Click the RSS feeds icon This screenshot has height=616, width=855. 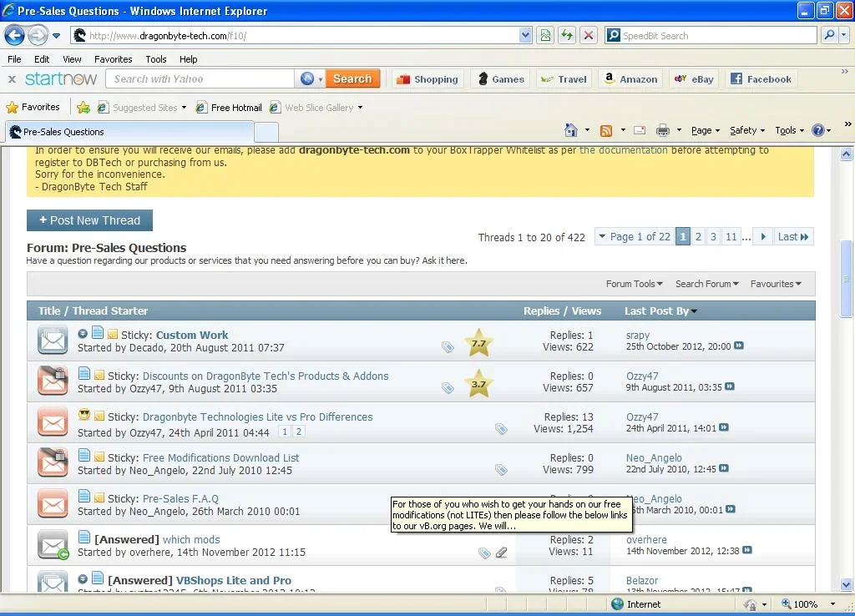606,130
